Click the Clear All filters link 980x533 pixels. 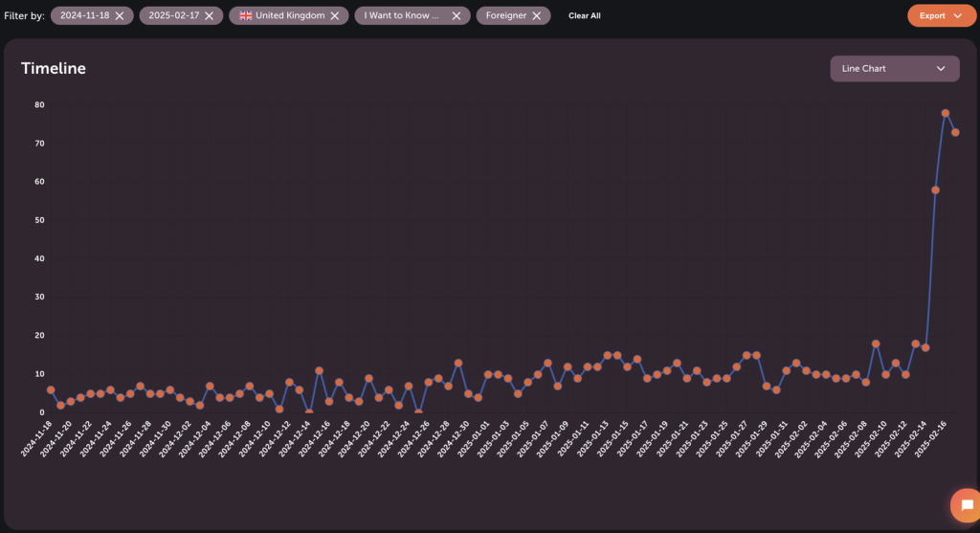tap(585, 15)
